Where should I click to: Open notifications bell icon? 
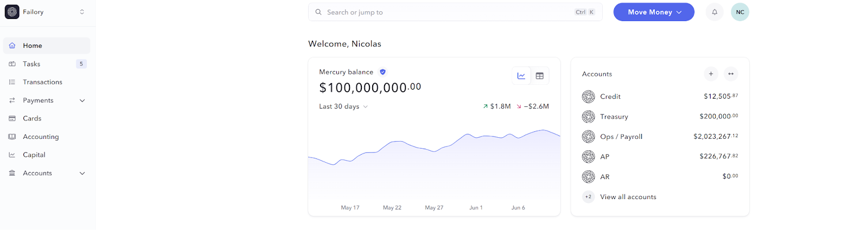(x=714, y=12)
